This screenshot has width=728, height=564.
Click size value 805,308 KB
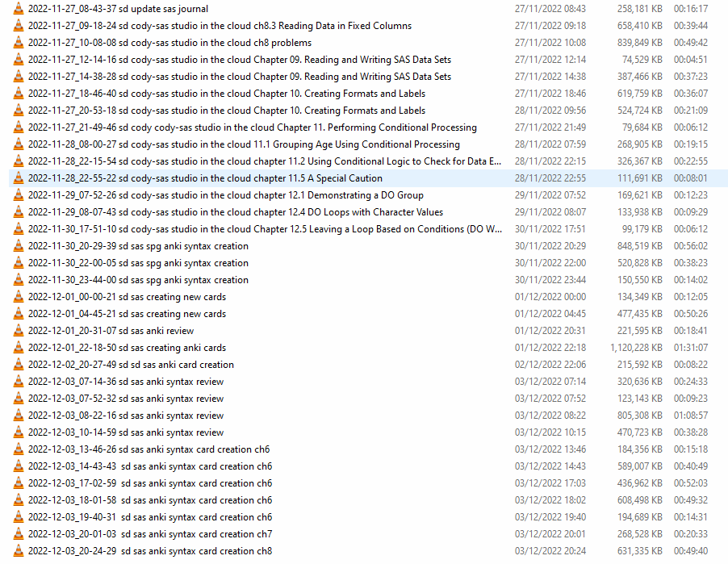[x=639, y=416]
